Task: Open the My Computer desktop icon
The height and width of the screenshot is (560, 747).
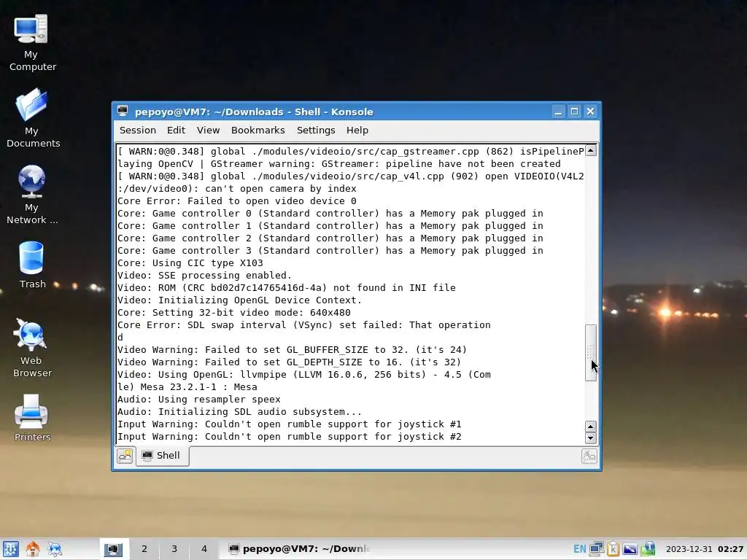Action: click(x=31, y=42)
